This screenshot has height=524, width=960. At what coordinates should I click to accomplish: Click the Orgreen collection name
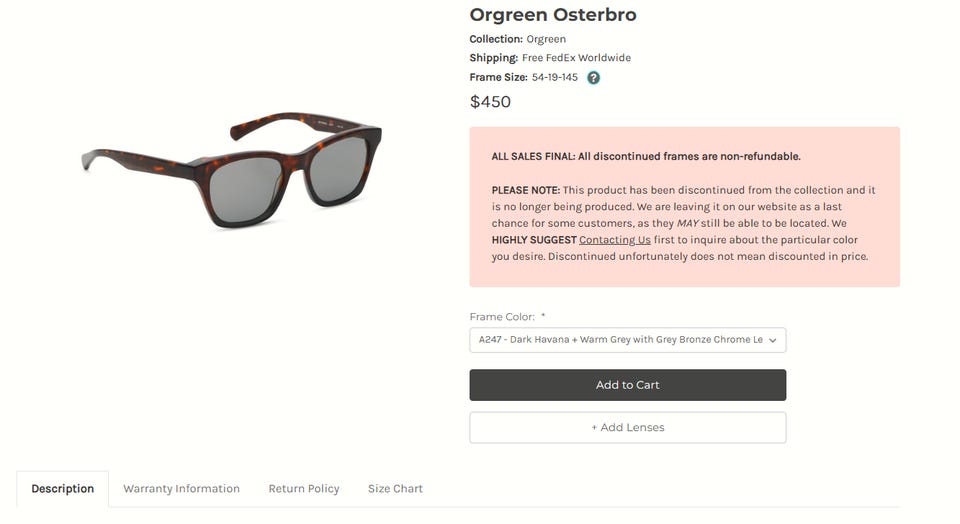point(546,39)
